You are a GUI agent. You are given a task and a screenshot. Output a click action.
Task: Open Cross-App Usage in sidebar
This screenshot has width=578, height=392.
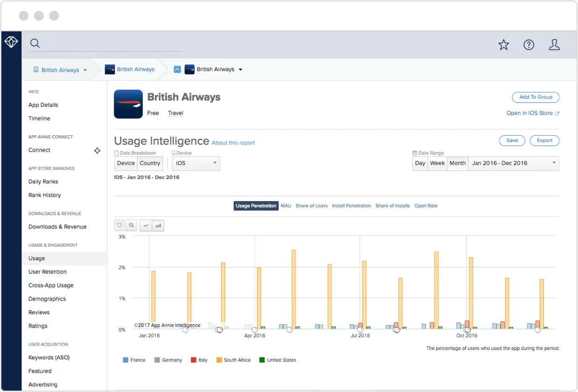click(x=51, y=286)
